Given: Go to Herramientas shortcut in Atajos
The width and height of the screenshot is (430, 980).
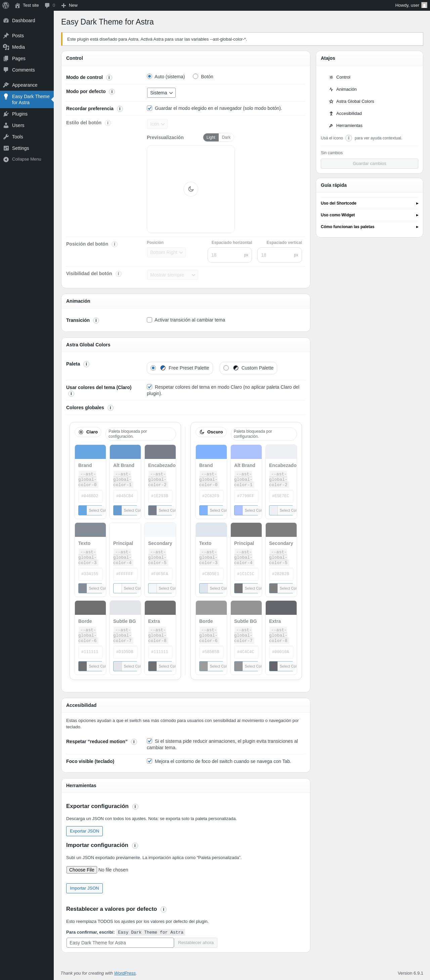Looking at the screenshot, I should (346, 126).
